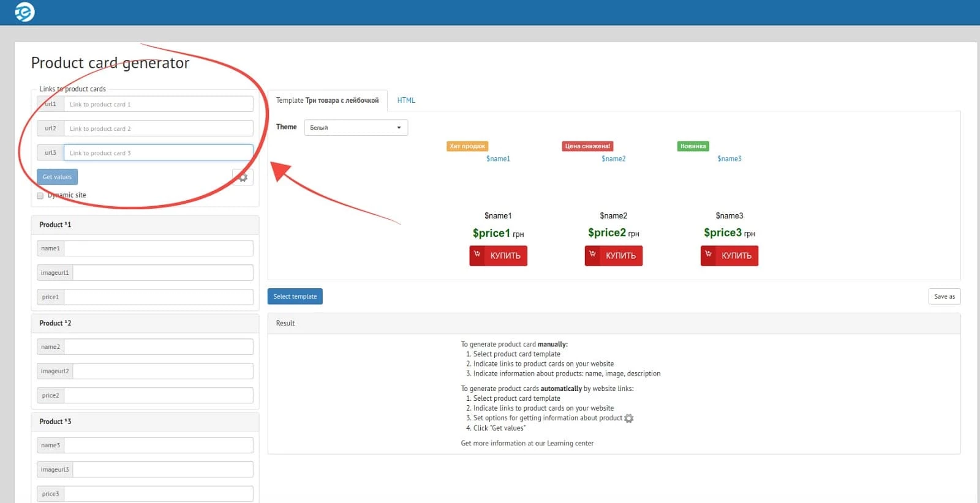Click the $name3 link under Новинка

click(x=729, y=158)
